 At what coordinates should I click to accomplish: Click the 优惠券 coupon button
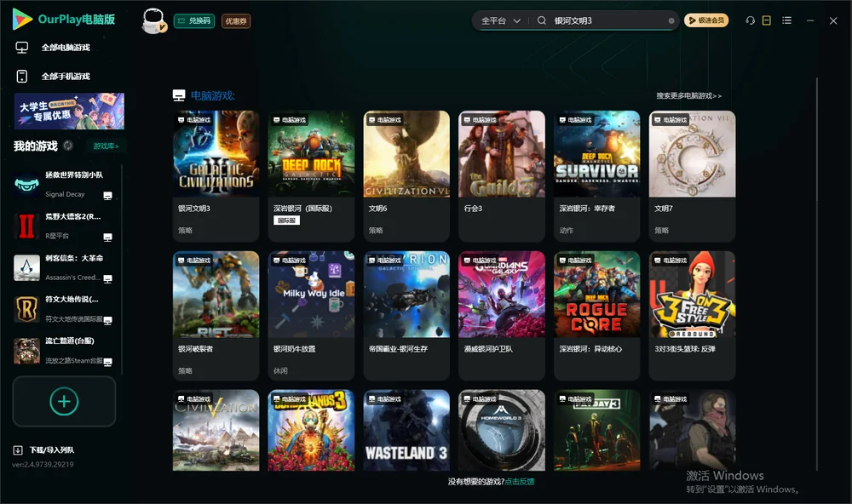[236, 20]
